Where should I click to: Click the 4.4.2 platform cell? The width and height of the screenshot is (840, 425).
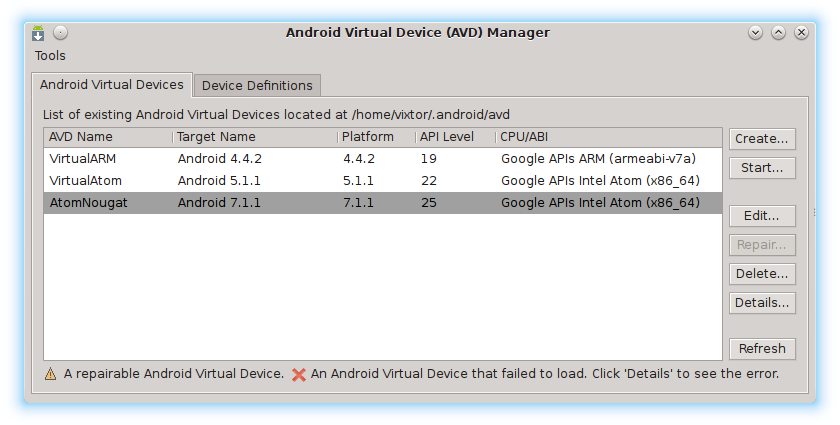[x=359, y=159]
